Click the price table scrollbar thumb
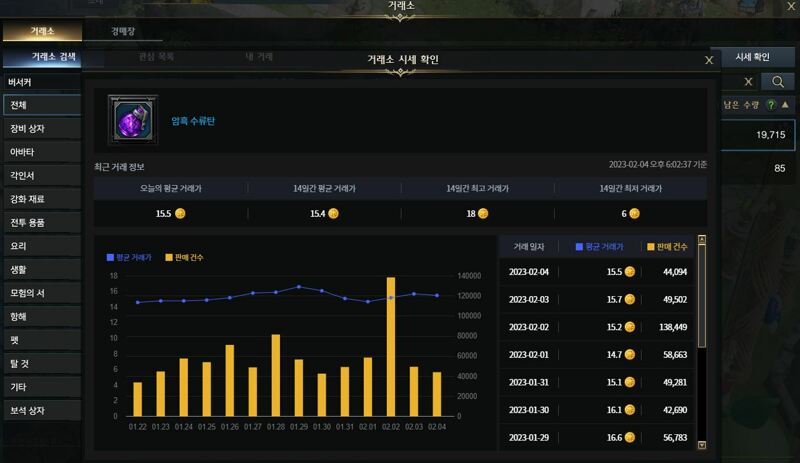This screenshot has height=463, width=800. (702, 295)
